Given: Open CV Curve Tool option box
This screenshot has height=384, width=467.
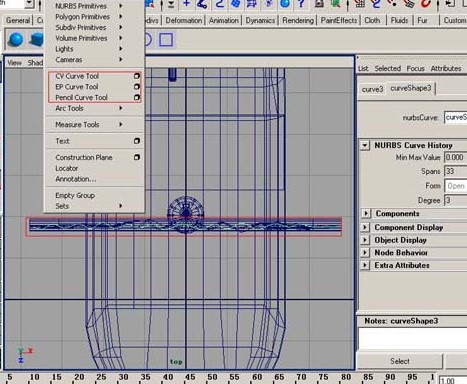Looking at the screenshot, I should (x=137, y=76).
